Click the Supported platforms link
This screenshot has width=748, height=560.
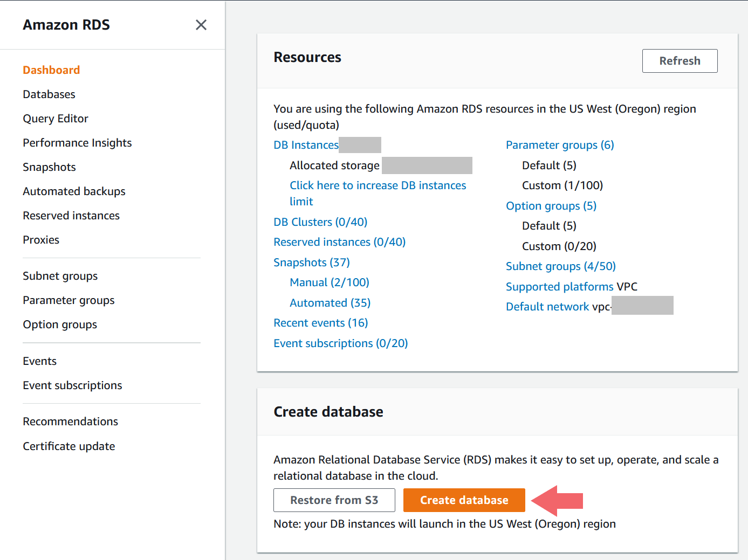point(560,287)
